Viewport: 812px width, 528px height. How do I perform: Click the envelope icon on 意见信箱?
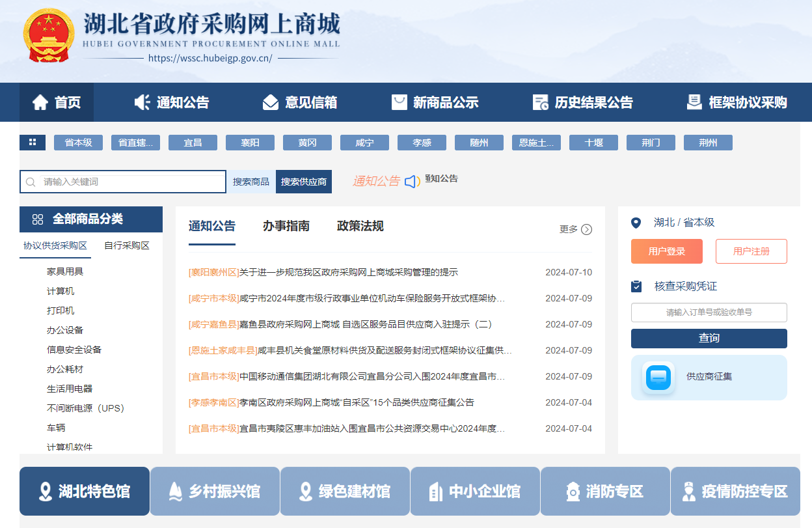(272, 102)
